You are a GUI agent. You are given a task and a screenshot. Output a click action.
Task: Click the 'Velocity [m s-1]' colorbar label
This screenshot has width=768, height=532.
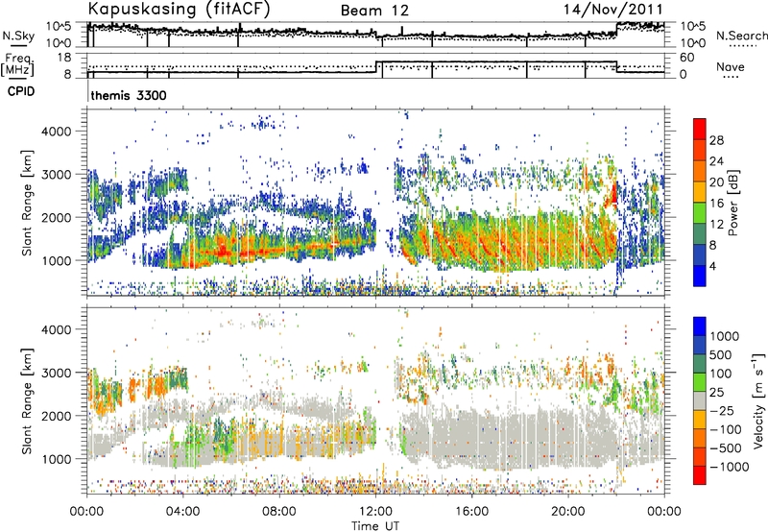758,401
